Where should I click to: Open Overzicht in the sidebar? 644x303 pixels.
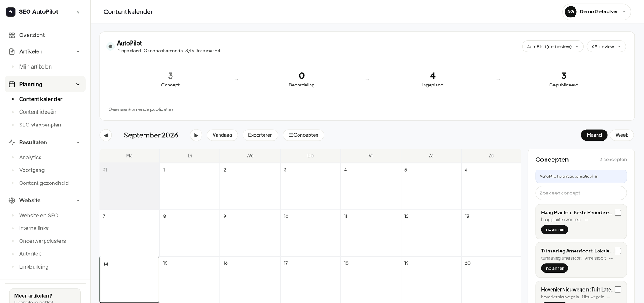point(45,35)
